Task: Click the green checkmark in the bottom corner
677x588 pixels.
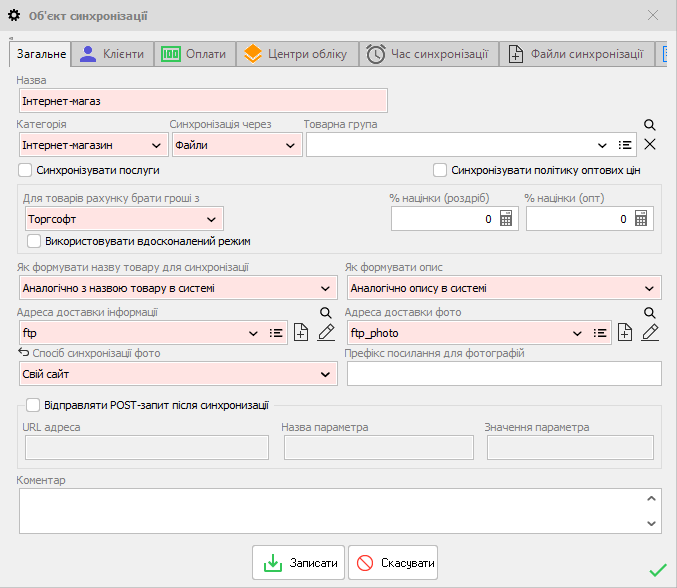Action: [657, 570]
